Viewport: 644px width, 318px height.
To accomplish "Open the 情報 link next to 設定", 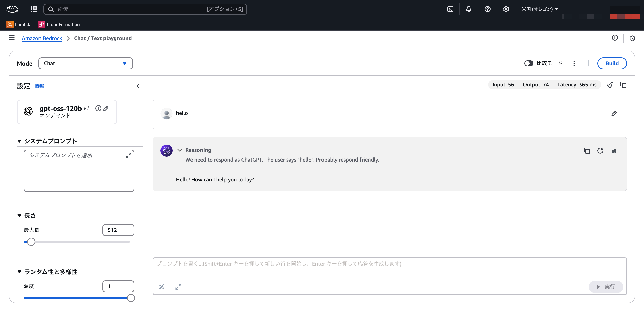I will (39, 86).
